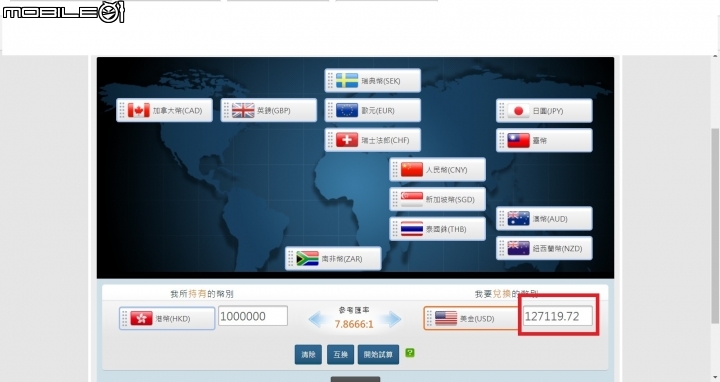
Task: Click the Switzerland flag icon
Action: coord(347,140)
